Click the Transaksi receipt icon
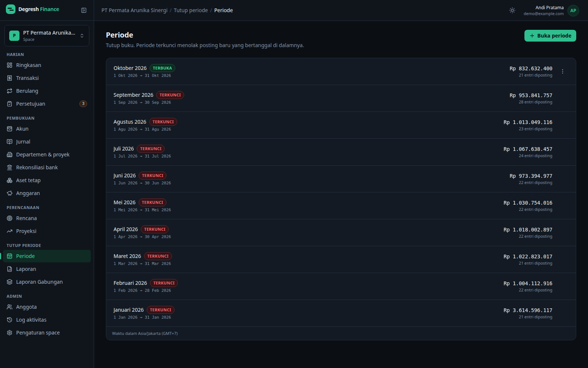Viewport: 588px width, 368px height. point(10,78)
